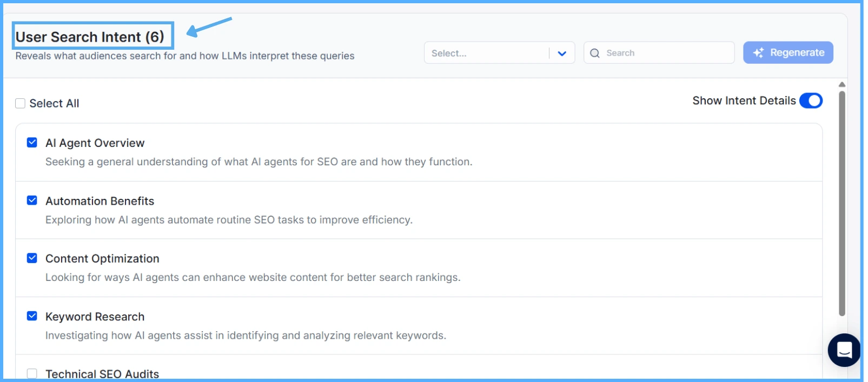Screen dimensions: 868x382
Task: Uncheck the Keyword Research checkbox
Action: point(32,316)
